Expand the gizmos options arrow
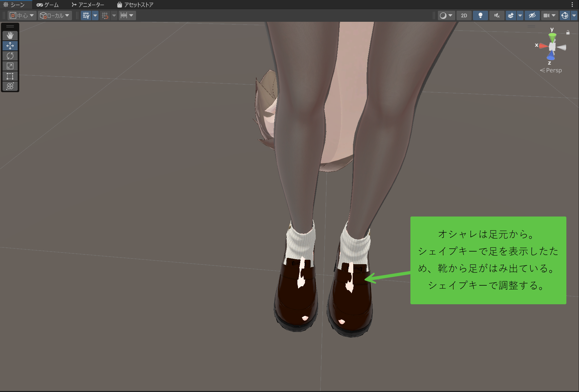 click(574, 15)
